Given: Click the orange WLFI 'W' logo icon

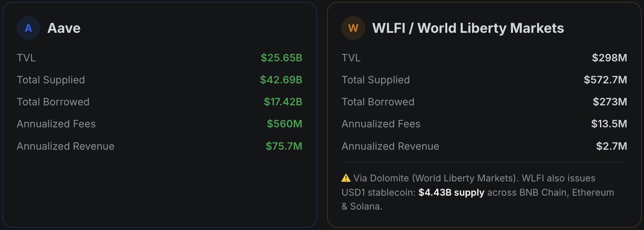Looking at the screenshot, I should point(353,28).
